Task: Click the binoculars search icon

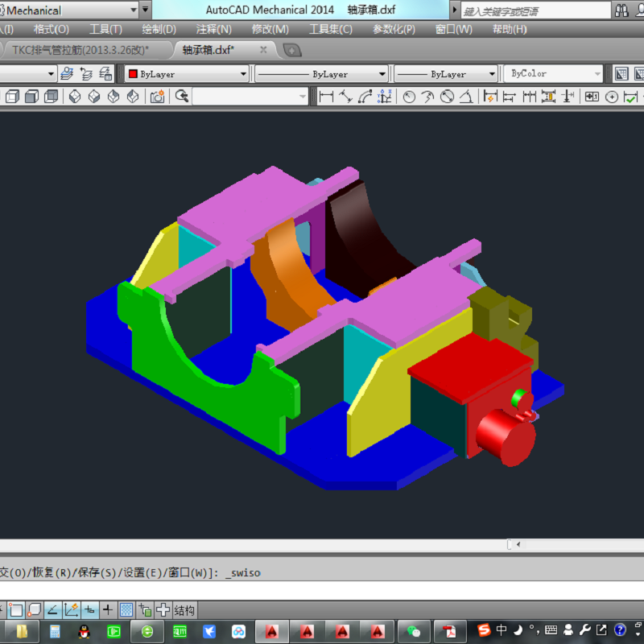Action: pos(621,10)
